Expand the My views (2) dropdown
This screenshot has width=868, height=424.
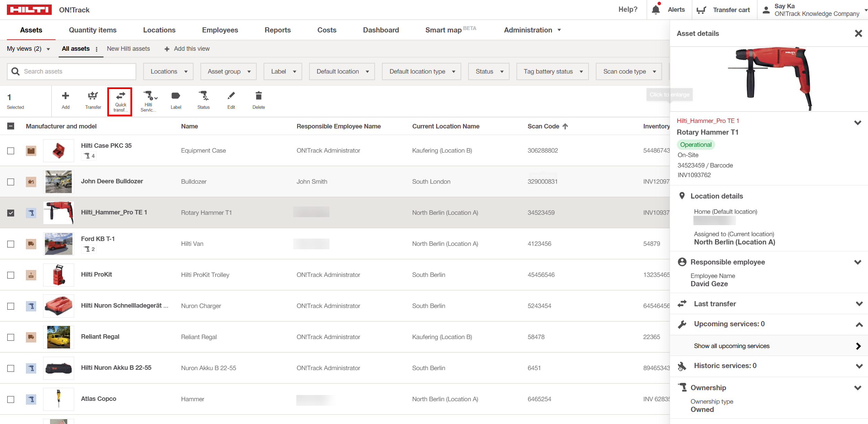coord(29,49)
